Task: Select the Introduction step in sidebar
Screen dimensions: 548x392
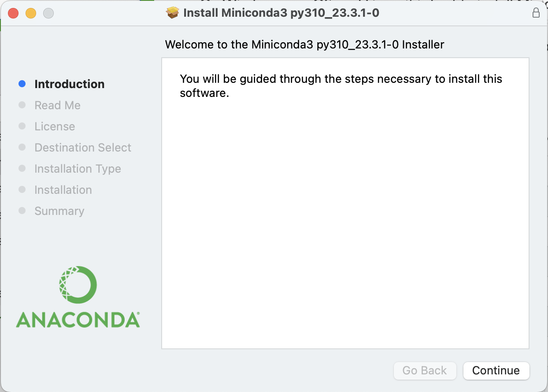Action: pos(69,84)
